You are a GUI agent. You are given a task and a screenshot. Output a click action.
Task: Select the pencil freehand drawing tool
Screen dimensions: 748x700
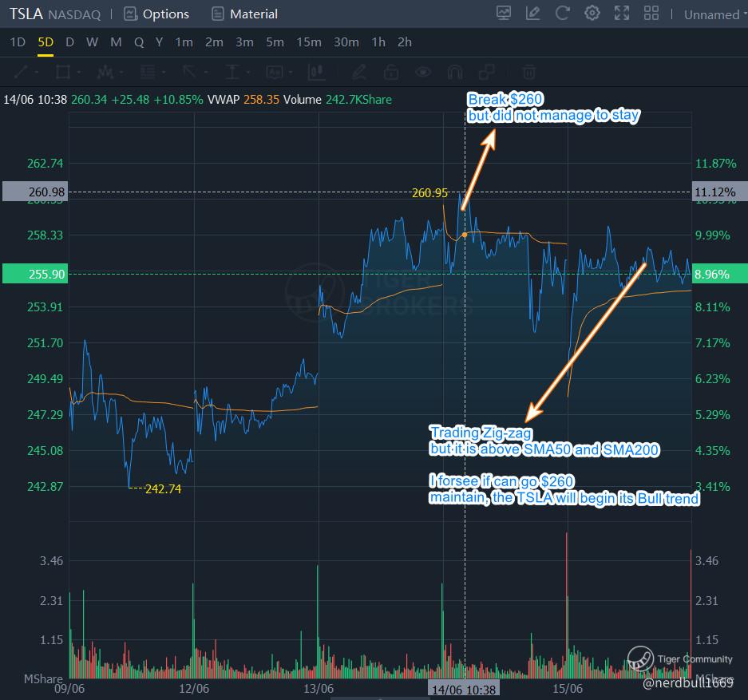pos(358,72)
